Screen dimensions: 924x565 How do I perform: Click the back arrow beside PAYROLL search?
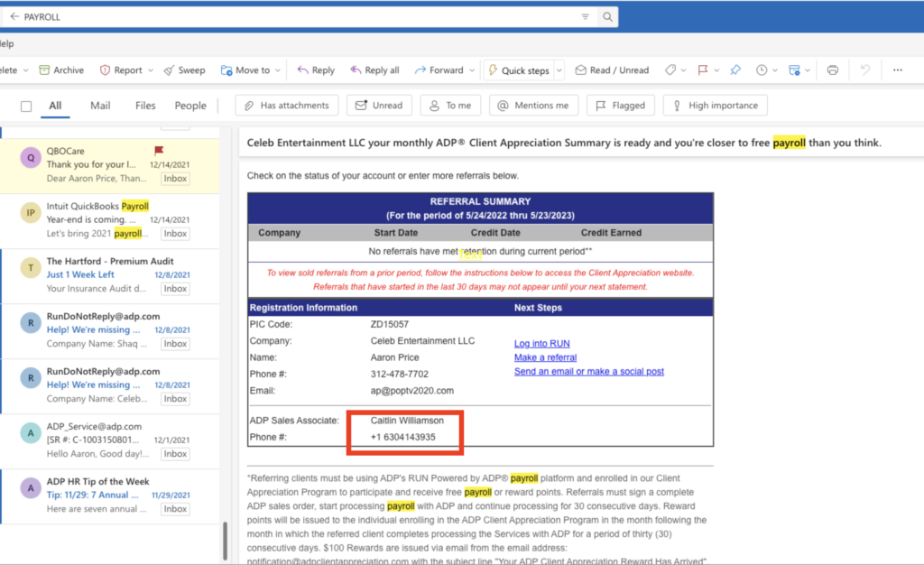pyautogui.click(x=14, y=16)
